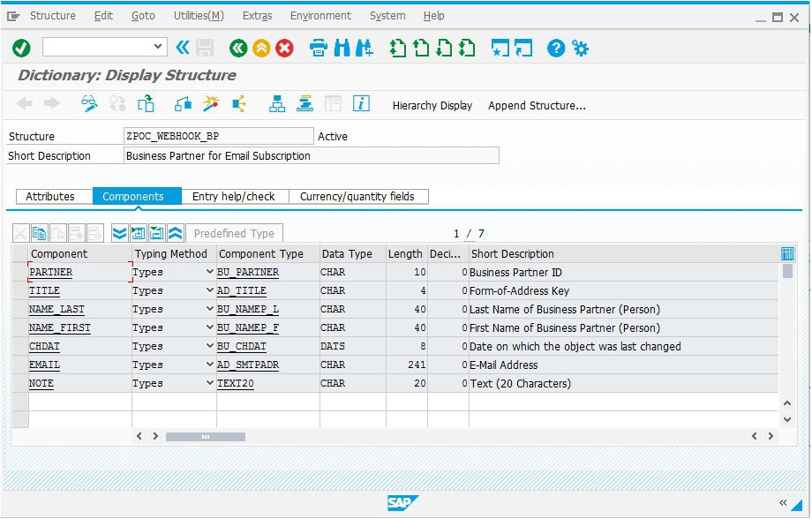Open the blue Help question mark icon

[x=556, y=49]
